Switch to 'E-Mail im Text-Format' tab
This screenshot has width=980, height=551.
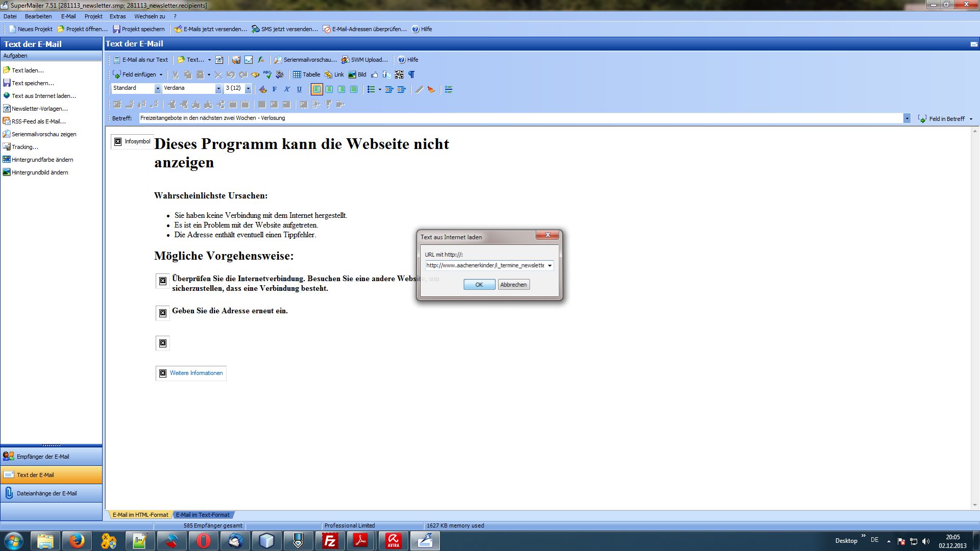pyautogui.click(x=203, y=515)
